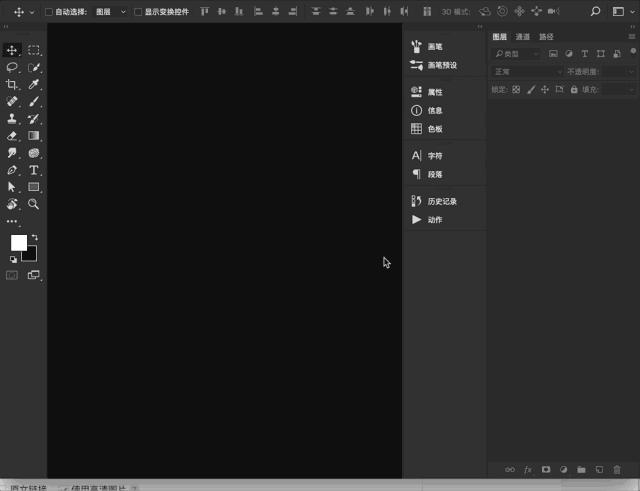The image size is (640, 491).
Task: Open the Move tool preset picker arrow
Action: coord(32,12)
